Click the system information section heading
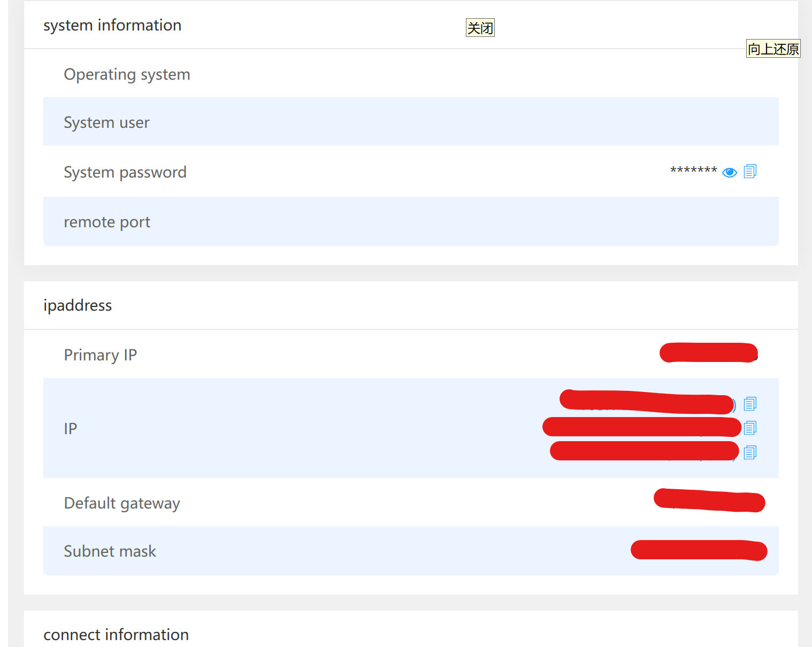Viewport: 812px width, 647px height. (x=112, y=25)
